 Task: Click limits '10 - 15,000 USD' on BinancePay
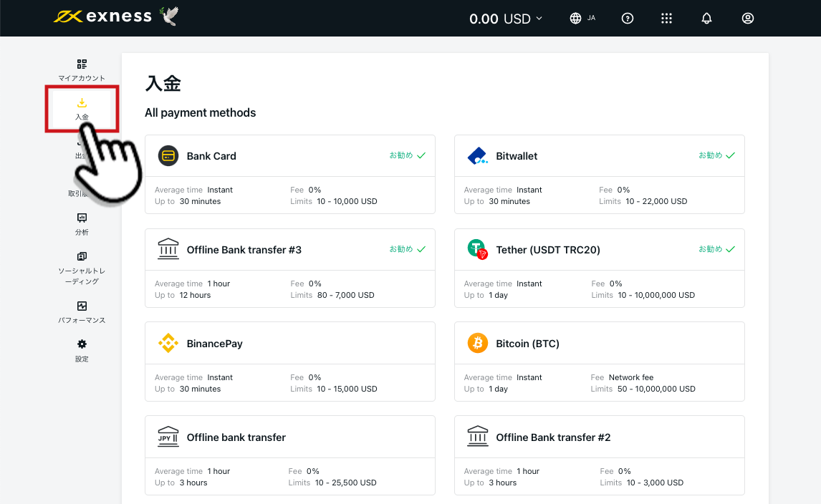(347, 389)
